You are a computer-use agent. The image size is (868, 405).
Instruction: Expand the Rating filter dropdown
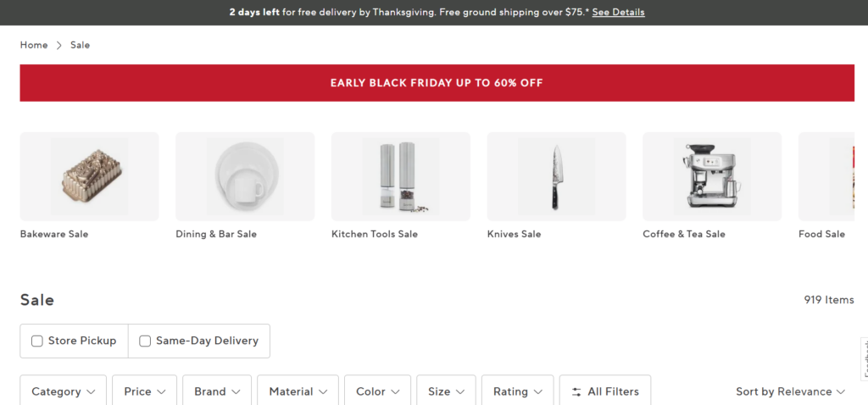517,391
